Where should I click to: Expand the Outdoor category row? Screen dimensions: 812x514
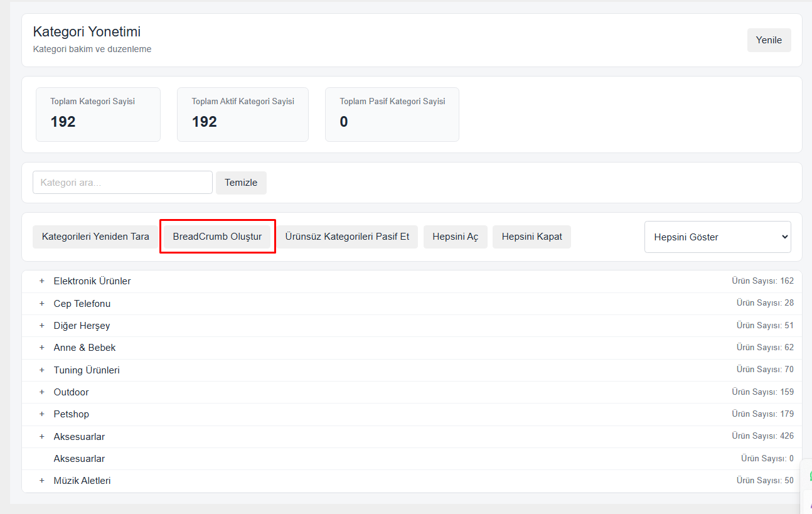[x=42, y=392]
